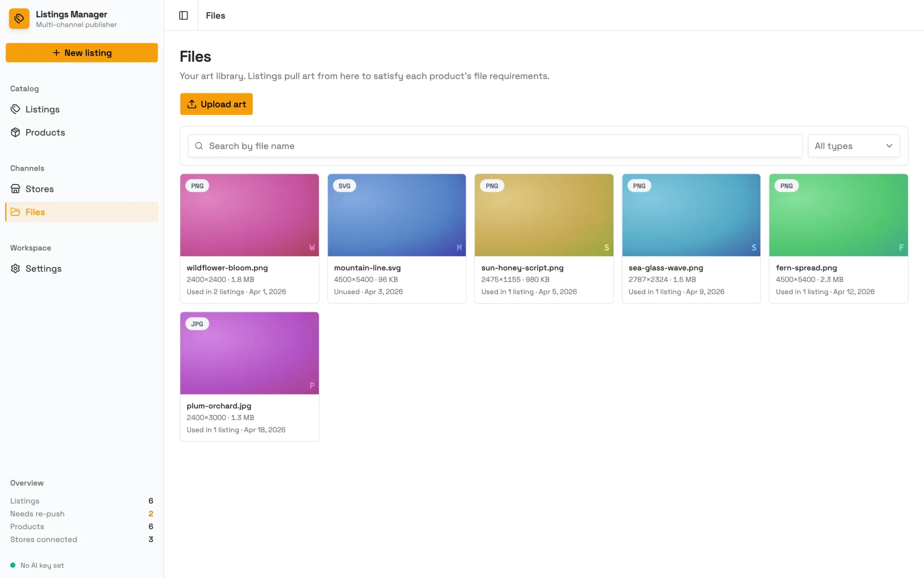
Task: Click 'Unused · Apr 3, 2026' text
Action: pos(369,292)
